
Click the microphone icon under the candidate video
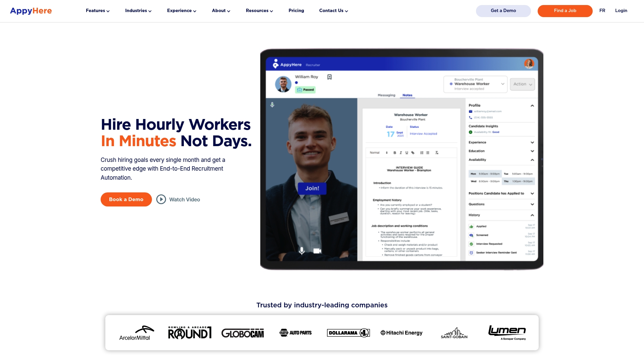point(302,251)
